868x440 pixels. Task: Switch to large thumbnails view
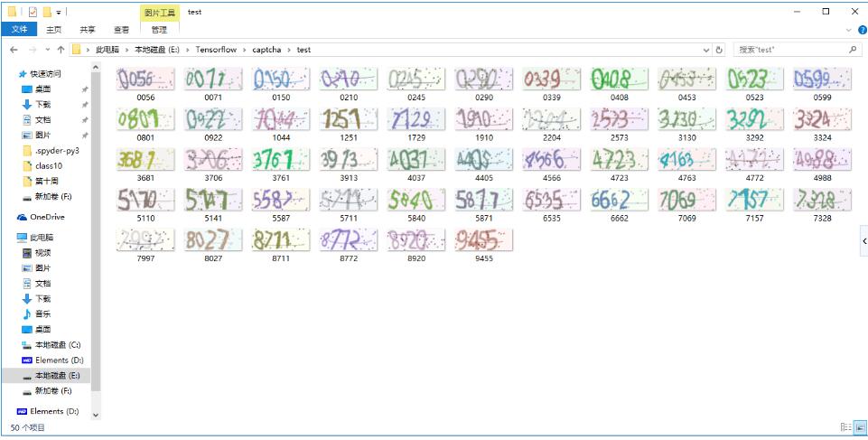point(860,427)
